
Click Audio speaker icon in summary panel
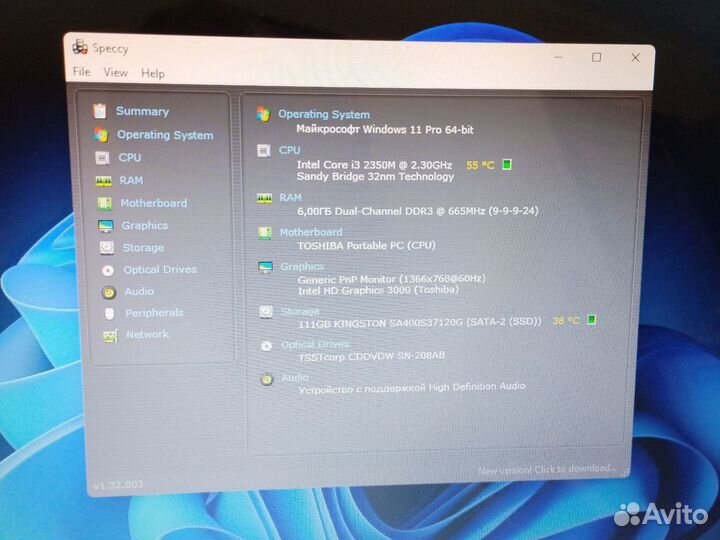tap(267, 379)
